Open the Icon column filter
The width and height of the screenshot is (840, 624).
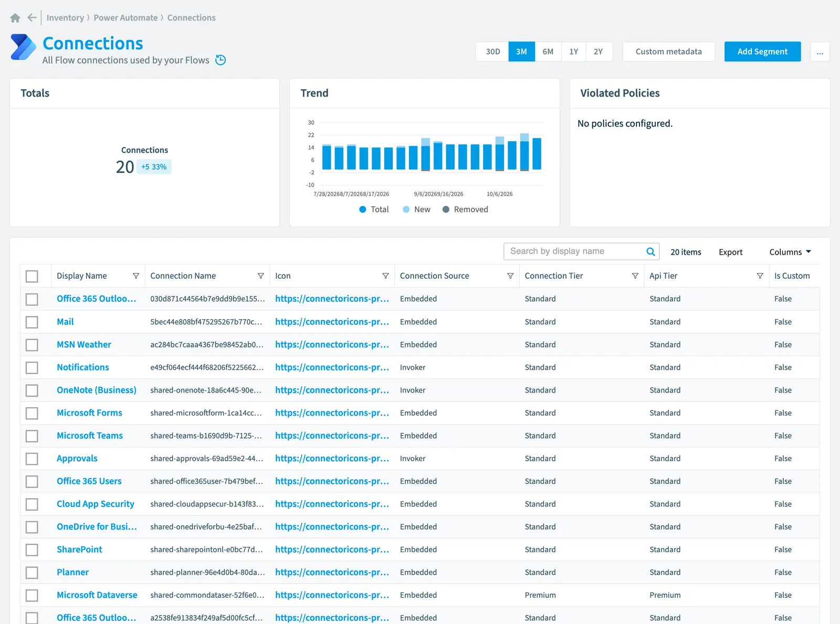[x=386, y=276]
